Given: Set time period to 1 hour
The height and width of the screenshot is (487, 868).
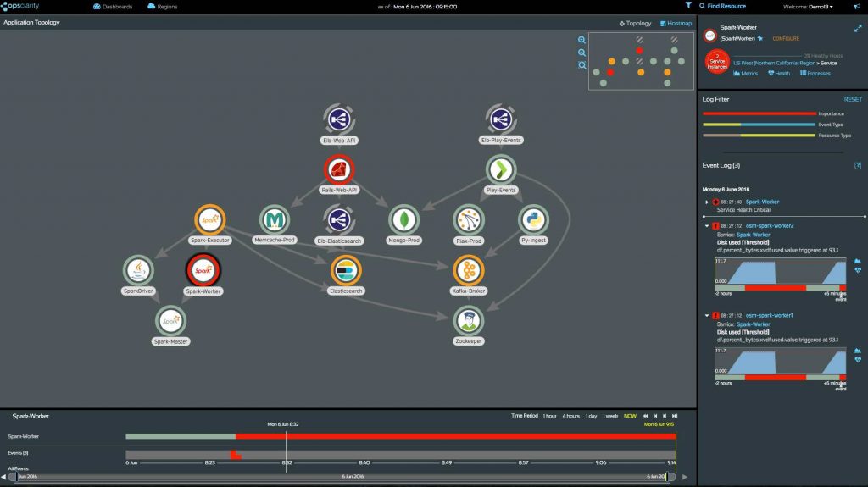Looking at the screenshot, I should (549, 416).
